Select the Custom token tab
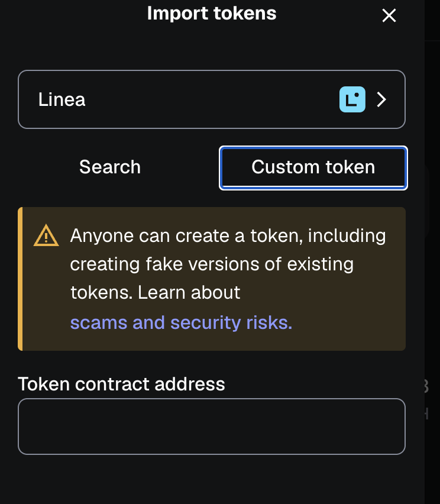Image resolution: width=440 pixels, height=504 pixels. [x=313, y=167]
